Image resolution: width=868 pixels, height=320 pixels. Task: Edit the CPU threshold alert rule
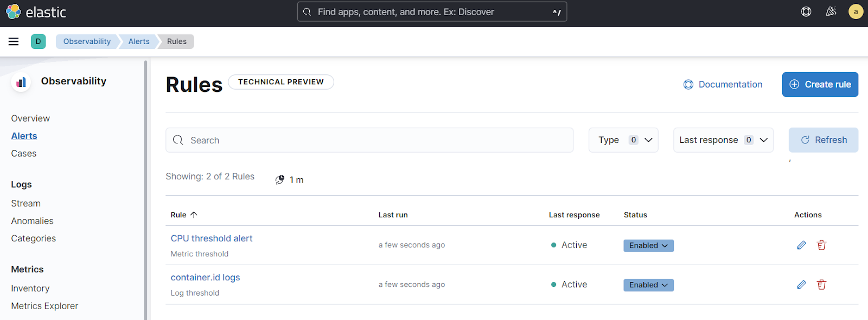coord(801,245)
